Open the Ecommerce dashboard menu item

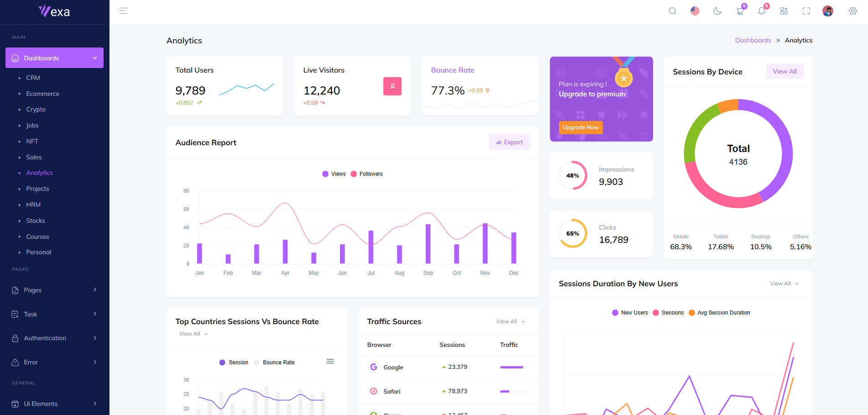(x=42, y=94)
